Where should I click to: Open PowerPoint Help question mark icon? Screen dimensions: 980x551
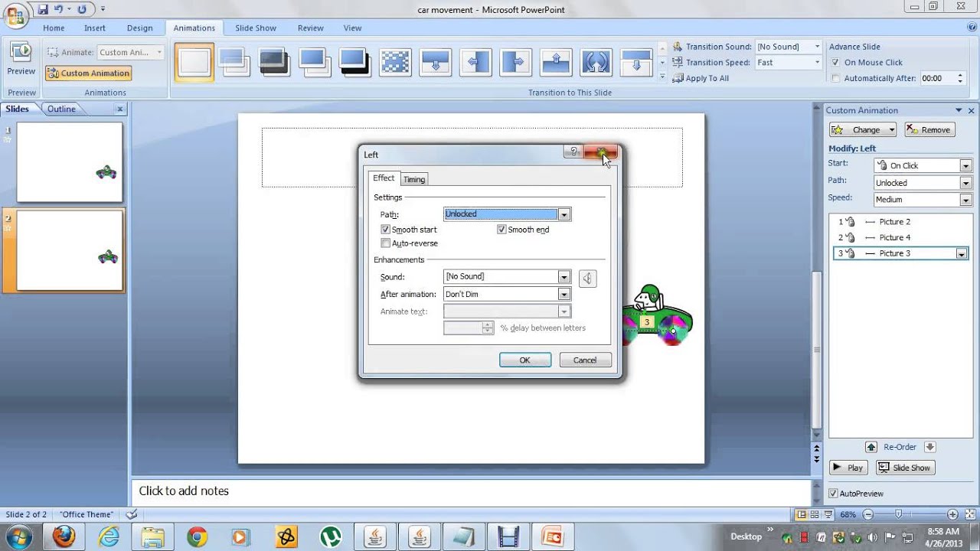click(972, 28)
